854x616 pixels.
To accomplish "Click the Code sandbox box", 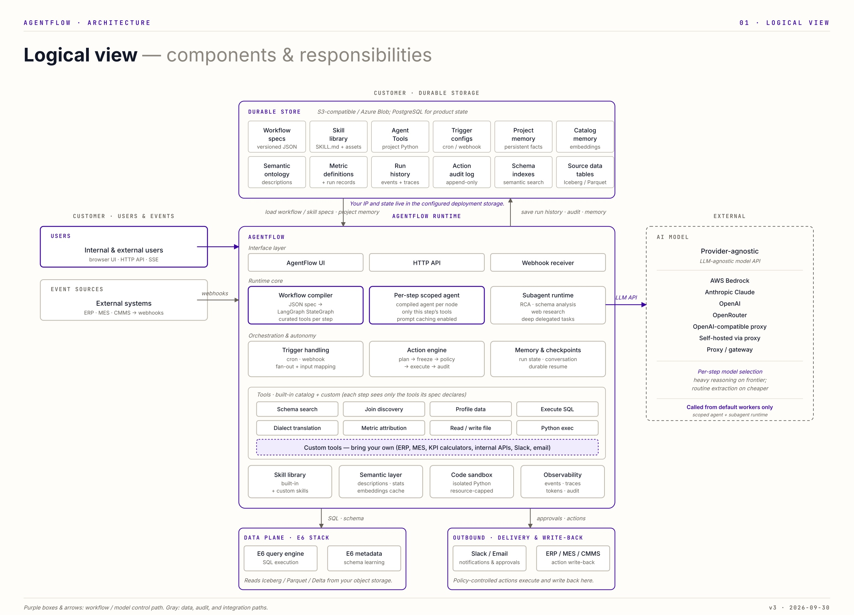I will click(472, 482).
